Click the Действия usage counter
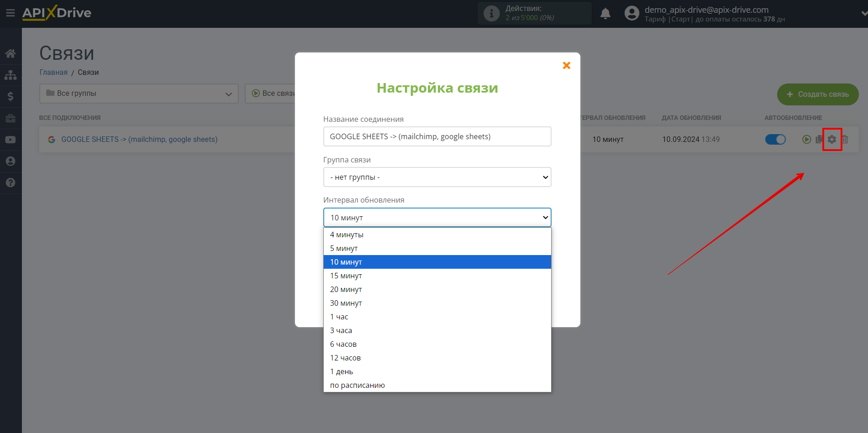868x433 pixels. click(534, 13)
